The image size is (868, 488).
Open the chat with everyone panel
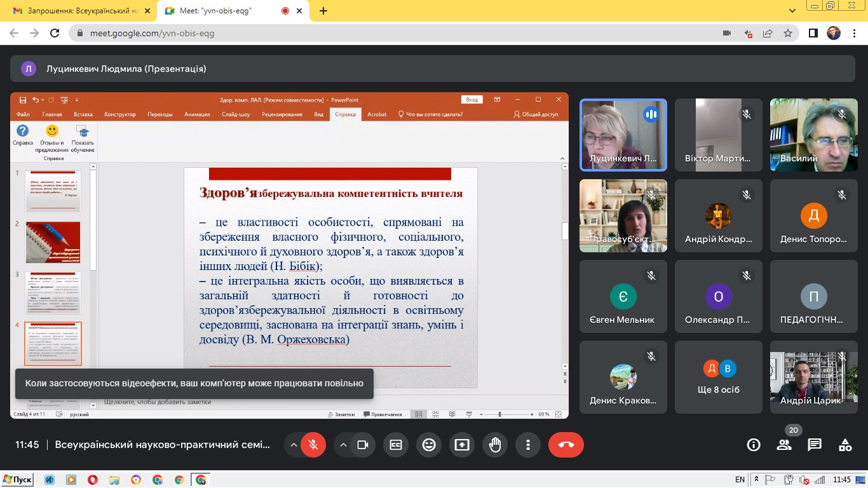(x=815, y=445)
